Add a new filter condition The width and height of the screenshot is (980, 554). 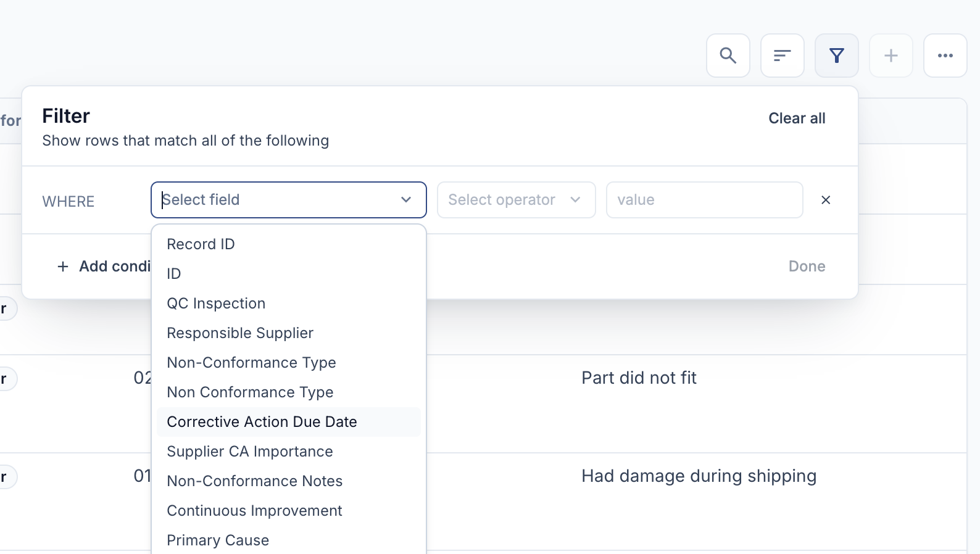104,267
